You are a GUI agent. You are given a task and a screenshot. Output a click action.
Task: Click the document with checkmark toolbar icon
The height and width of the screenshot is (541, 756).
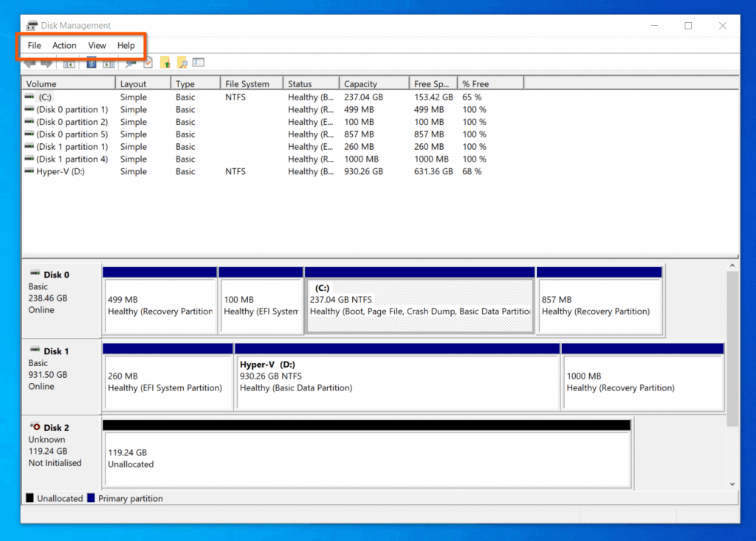[148, 63]
